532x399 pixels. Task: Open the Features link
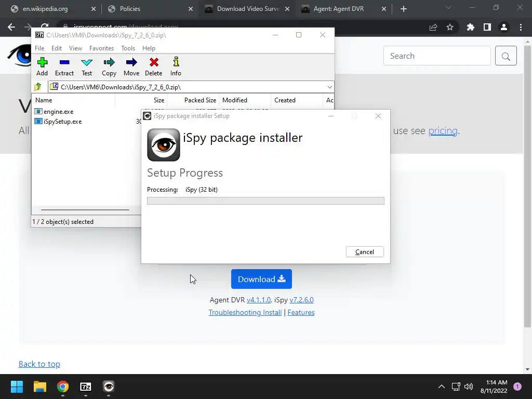(x=301, y=312)
